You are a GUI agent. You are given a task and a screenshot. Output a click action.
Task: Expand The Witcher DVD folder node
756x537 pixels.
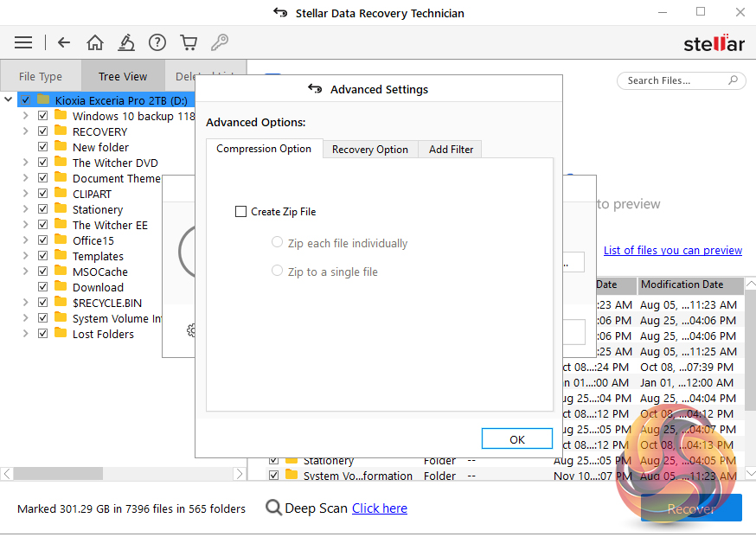pos(26,163)
